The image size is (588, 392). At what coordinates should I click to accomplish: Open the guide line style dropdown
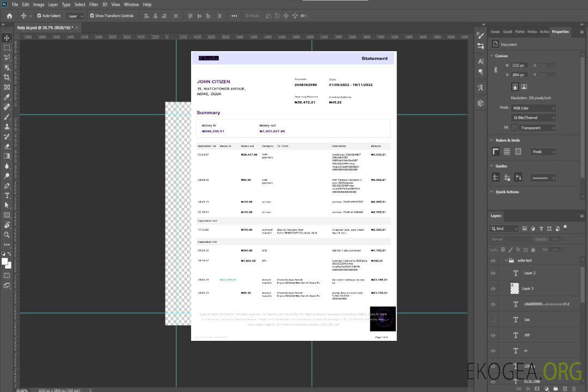pyautogui.click(x=543, y=178)
